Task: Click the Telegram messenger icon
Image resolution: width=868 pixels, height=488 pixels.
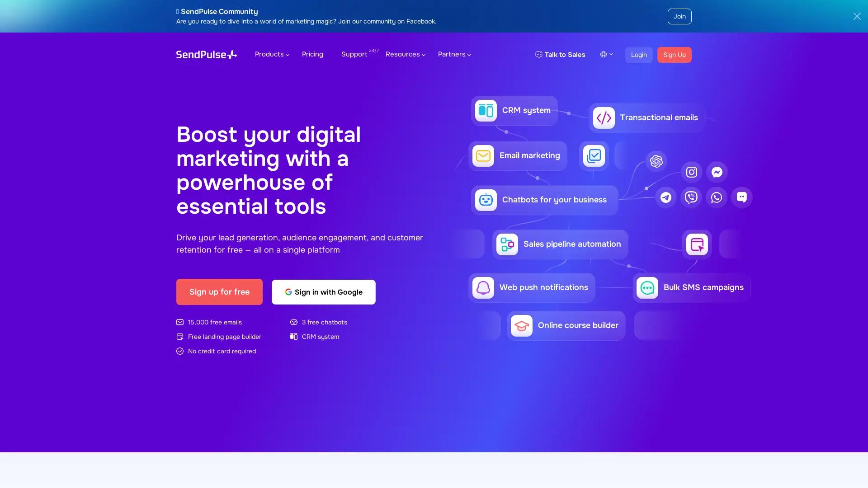Action: pos(665,197)
